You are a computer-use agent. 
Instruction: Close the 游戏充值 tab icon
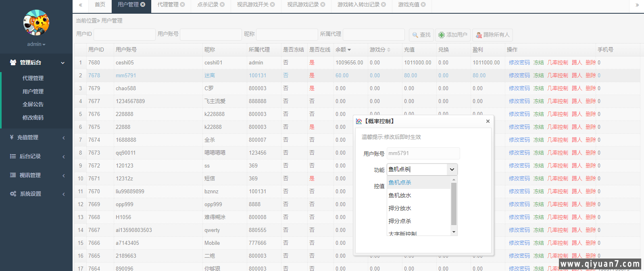pyautogui.click(x=423, y=5)
